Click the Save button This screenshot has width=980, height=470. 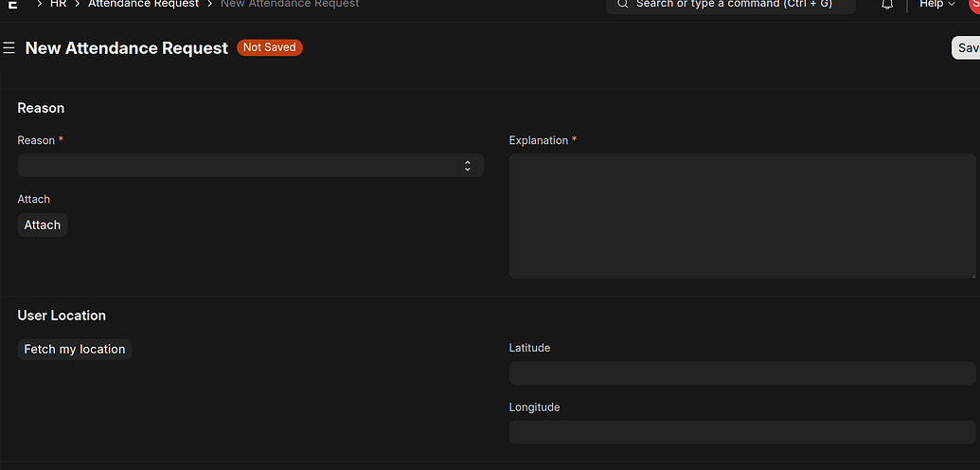[966, 47]
